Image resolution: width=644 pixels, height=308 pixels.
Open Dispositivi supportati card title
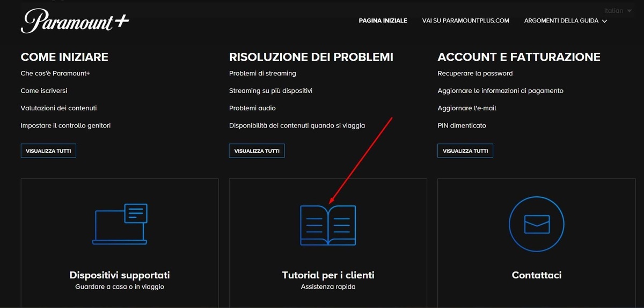(x=120, y=275)
